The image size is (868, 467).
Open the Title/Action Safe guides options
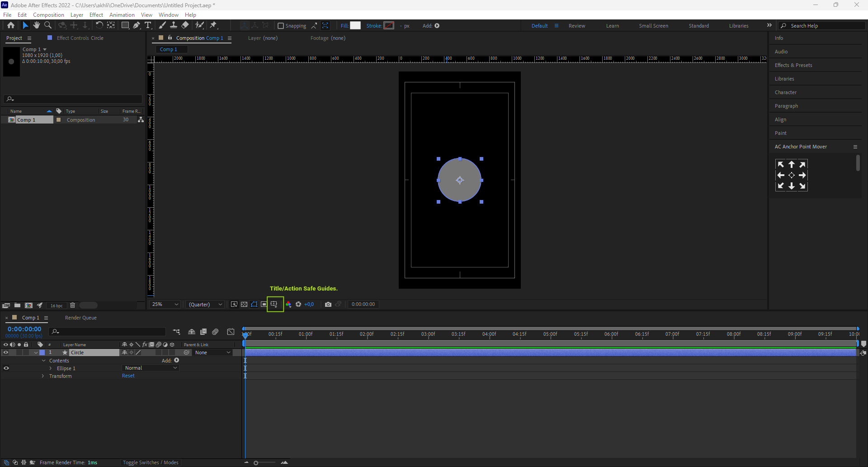[274, 305]
